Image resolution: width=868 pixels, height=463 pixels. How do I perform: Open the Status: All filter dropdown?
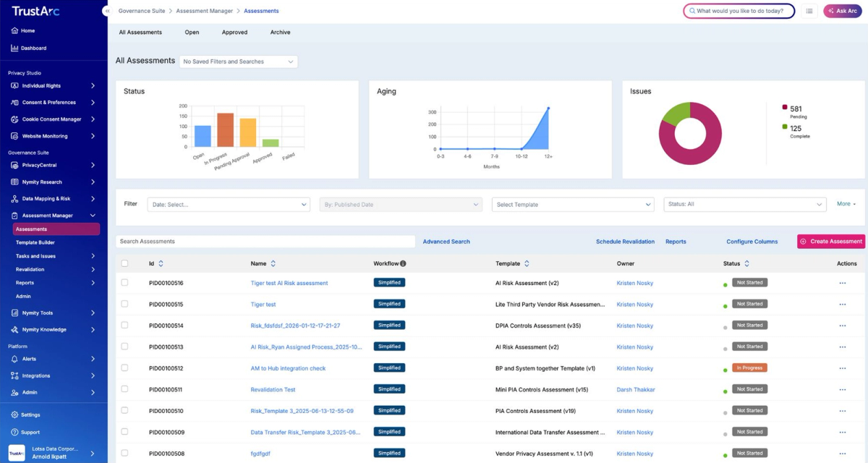(745, 204)
